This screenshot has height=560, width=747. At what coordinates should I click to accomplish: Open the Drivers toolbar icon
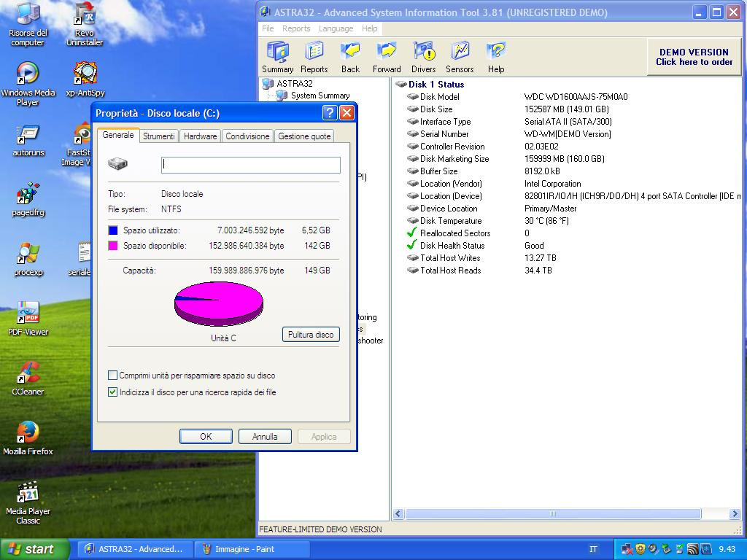[423, 57]
